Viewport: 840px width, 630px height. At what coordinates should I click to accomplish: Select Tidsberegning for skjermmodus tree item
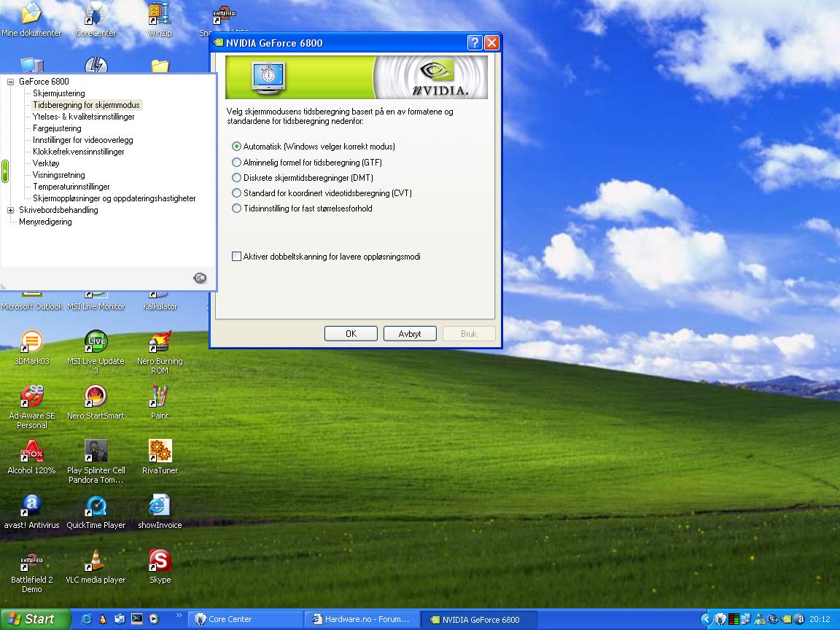tap(86, 105)
